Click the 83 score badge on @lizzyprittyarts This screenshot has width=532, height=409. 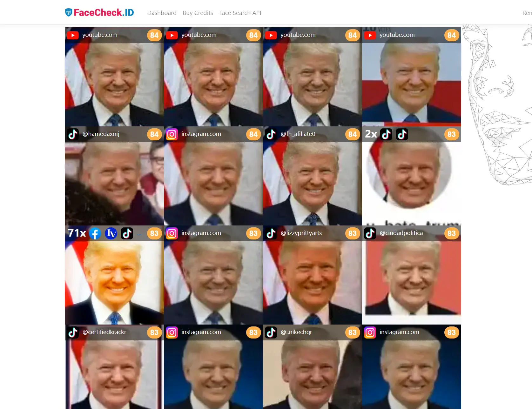pyautogui.click(x=353, y=233)
